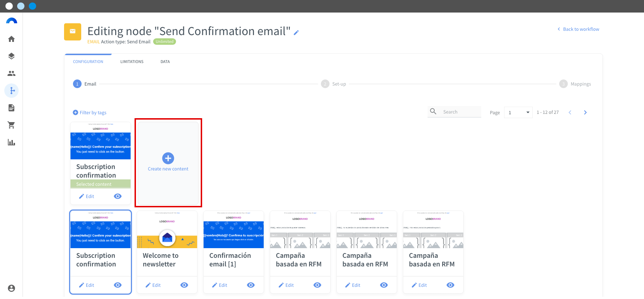This screenshot has width=644, height=299.
Task: Select Confirmación email [1] thumbnail
Action: [x=234, y=230]
